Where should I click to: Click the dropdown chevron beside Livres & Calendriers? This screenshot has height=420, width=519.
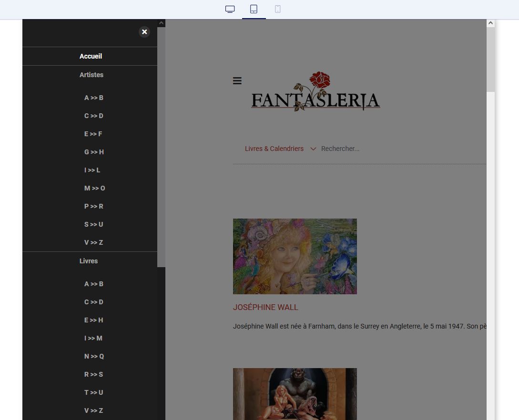click(x=313, y=149)
